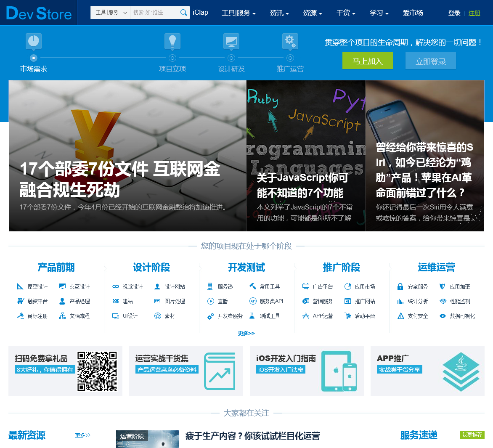Click the 广告平台 icon
This screenshot has width=493, height=448.
306,286
